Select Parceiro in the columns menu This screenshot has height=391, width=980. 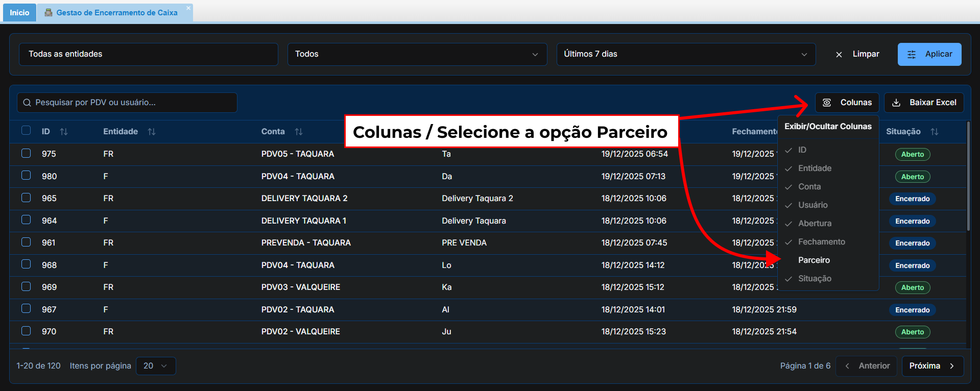pyautogui.click(x=814, y=260)
